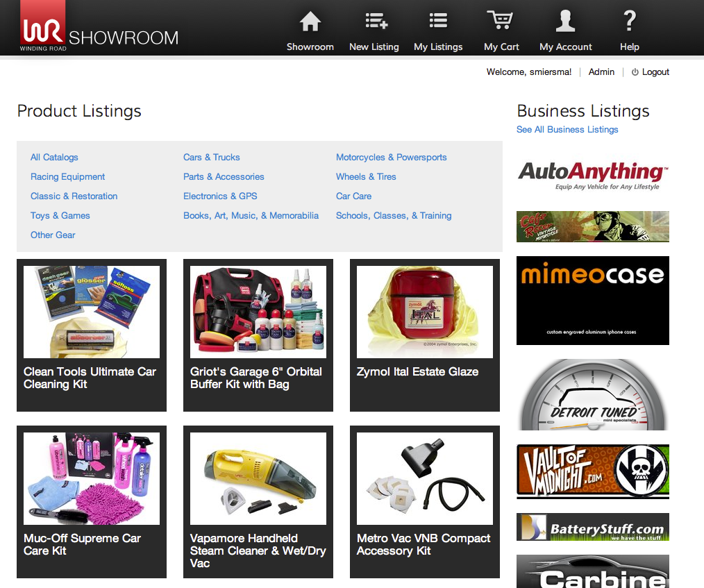Select the All Catalogs category
704x588 pixels.
(x=54, y=157)
